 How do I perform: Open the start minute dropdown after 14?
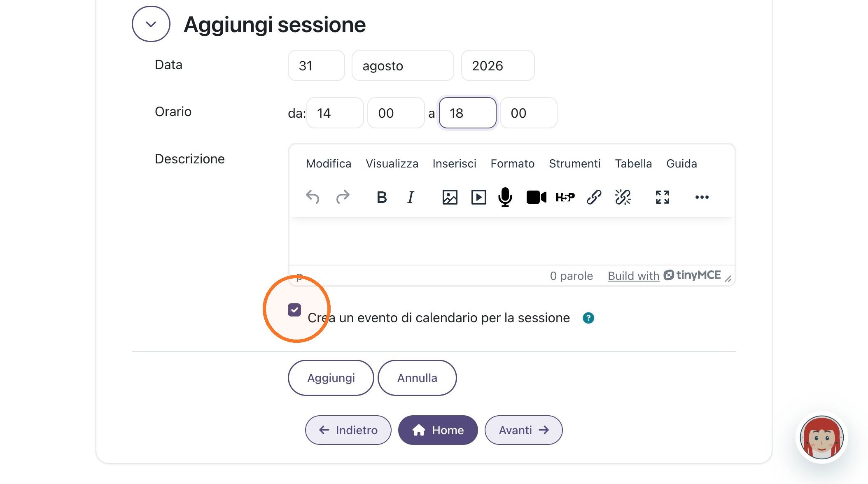[x=396, y=113]
